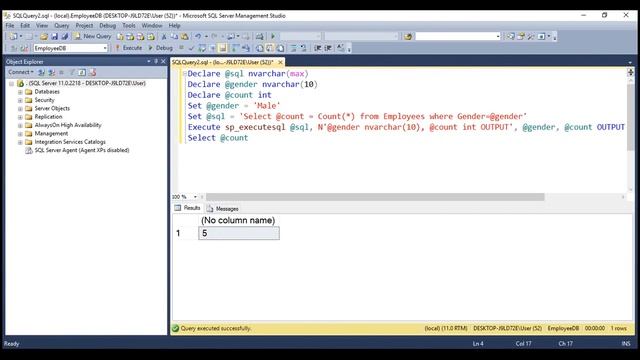The image size is (640, 360).
Task: Close the SQLQuery2.sql tab
Action: coord(280,62)
